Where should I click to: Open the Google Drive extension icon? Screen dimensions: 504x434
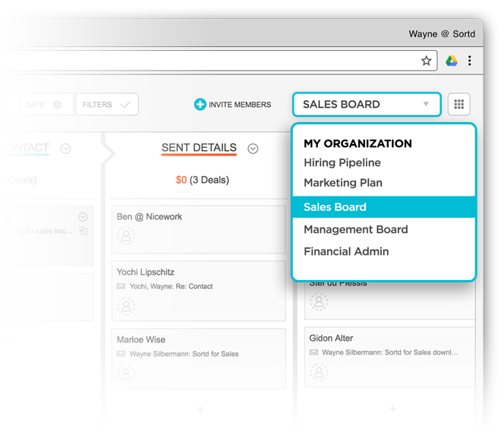click(452, 61)
